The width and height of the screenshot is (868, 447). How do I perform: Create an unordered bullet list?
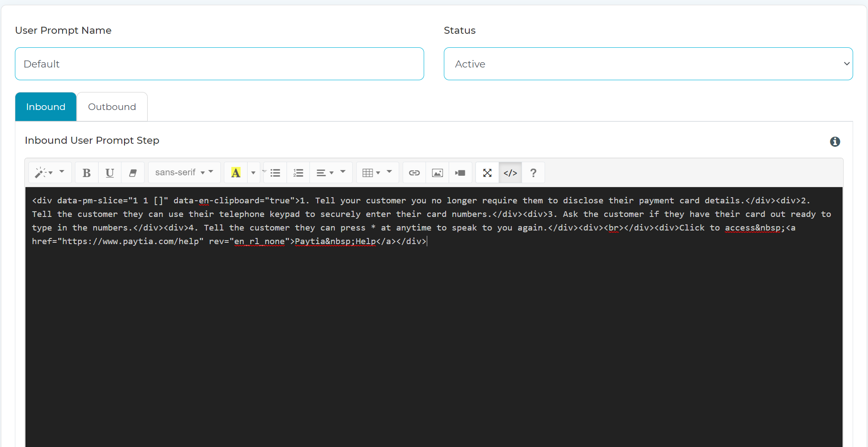[x=275, y=172]
